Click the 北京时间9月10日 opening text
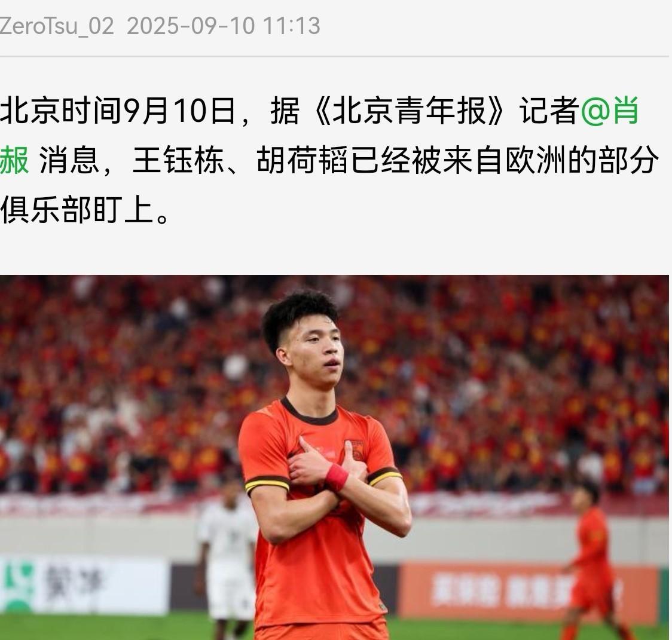 pyautogui.click(x=117, y=111)
